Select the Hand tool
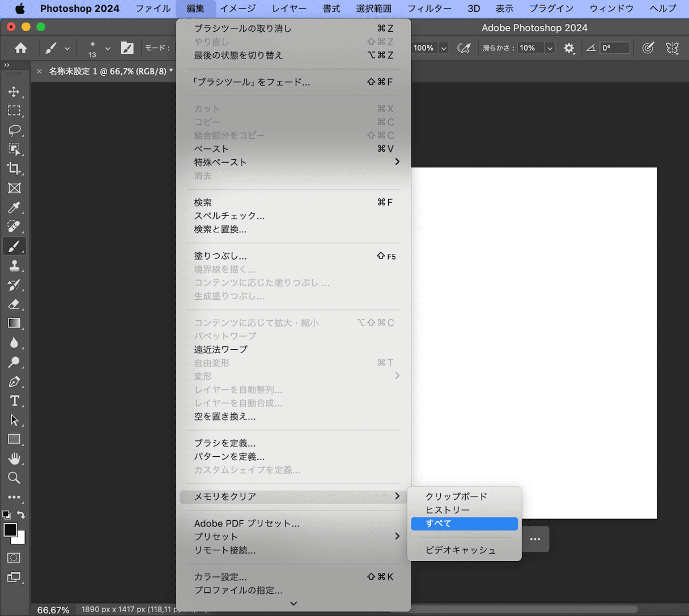This screenshot has height=616, width=689. [x=14, y=458]
